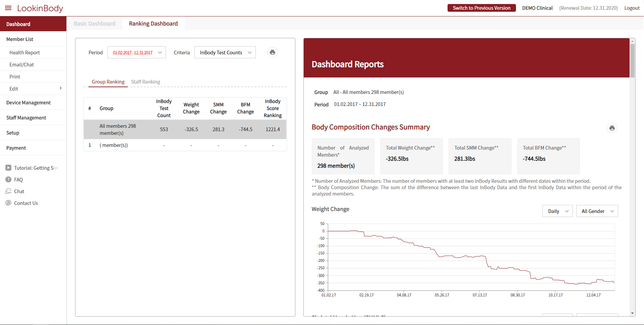Screen dimensions: 644x325
Task: Change the Daily interval dropdown
Action: (x=557, y=211)
